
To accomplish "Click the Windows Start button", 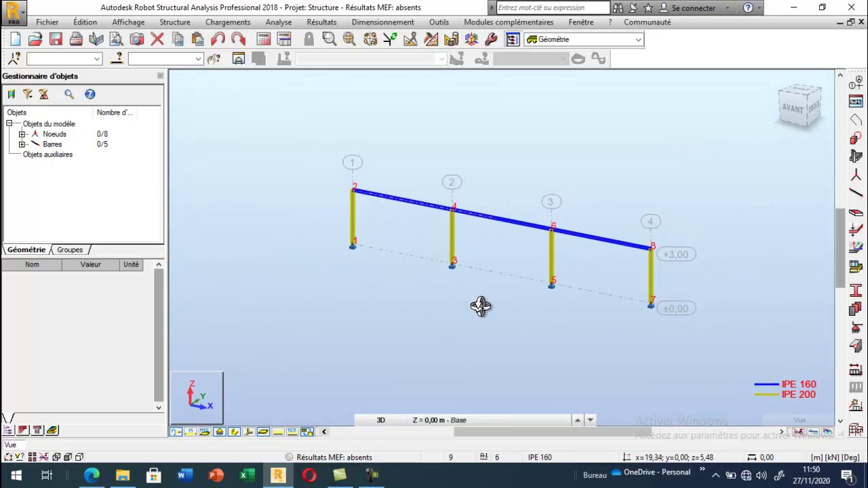I will [x=16, y=475].
